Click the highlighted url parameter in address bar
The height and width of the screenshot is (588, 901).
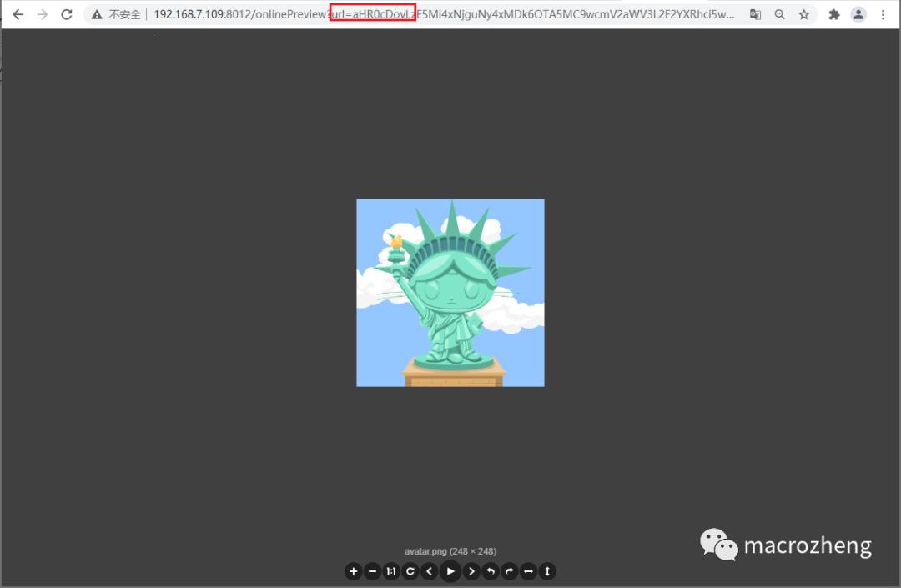coord(373,14)
